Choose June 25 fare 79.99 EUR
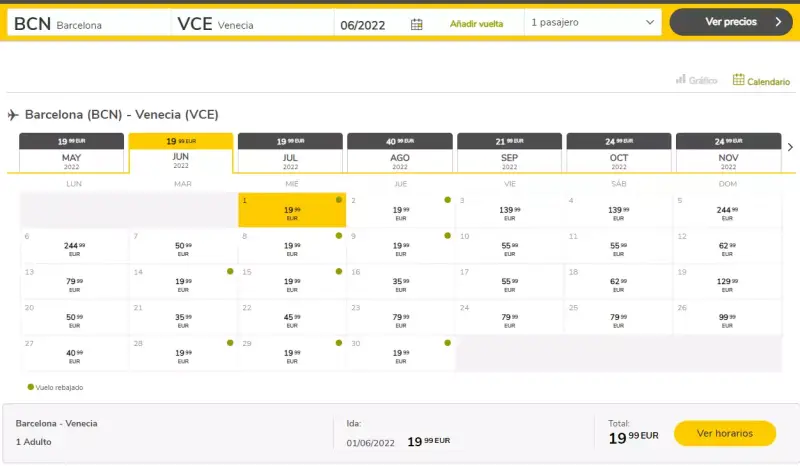 (618, 317)
